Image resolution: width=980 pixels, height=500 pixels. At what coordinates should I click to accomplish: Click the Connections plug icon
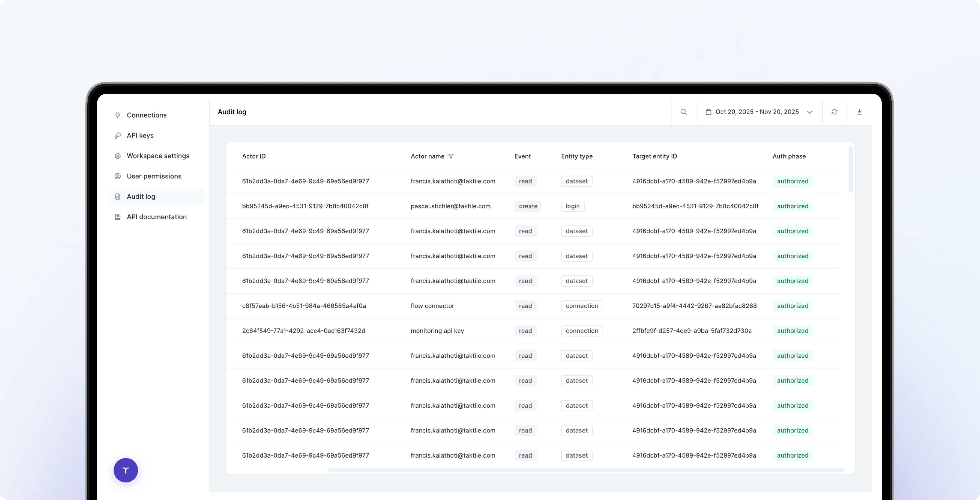point(118,115)
